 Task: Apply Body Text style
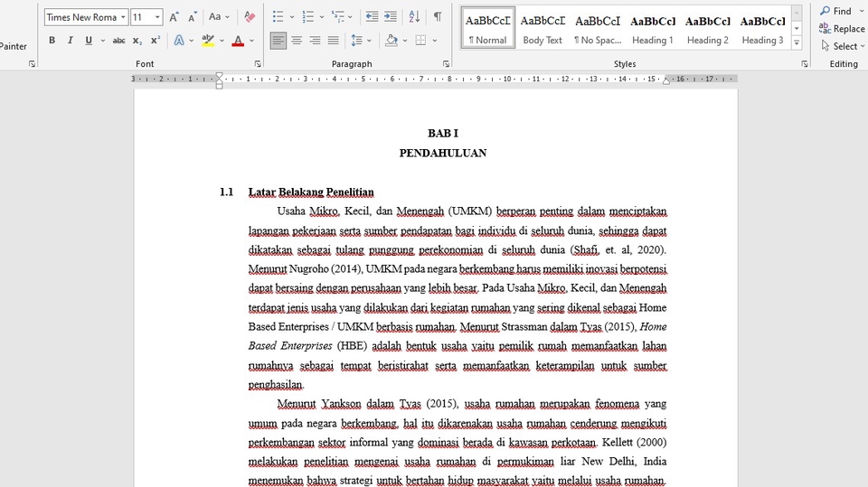coord(542,28)
